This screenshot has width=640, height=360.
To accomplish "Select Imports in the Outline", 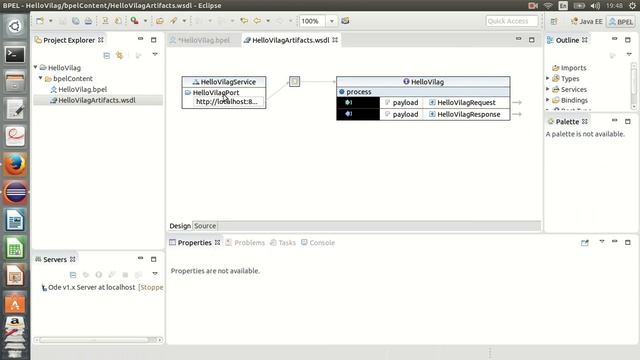I will pos(569,68).
